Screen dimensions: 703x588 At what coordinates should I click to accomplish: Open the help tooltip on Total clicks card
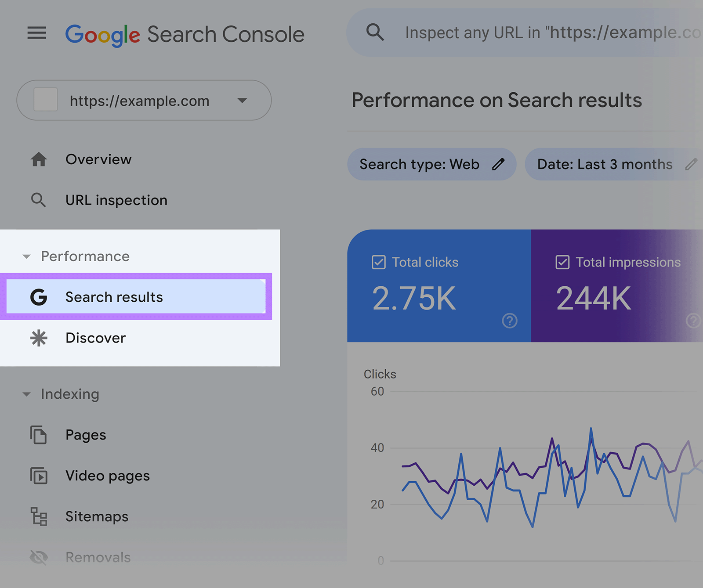tap(510, 321)
